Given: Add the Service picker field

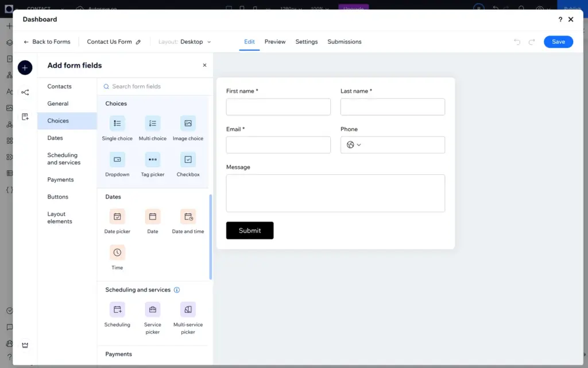Looking at the screenshot, I should pyautogui.click(x=153, y=319).
